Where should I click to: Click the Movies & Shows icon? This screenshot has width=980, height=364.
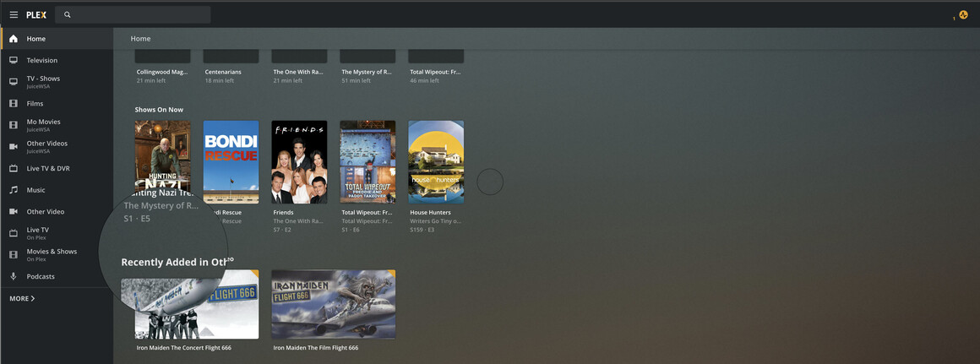click(14, 255)
